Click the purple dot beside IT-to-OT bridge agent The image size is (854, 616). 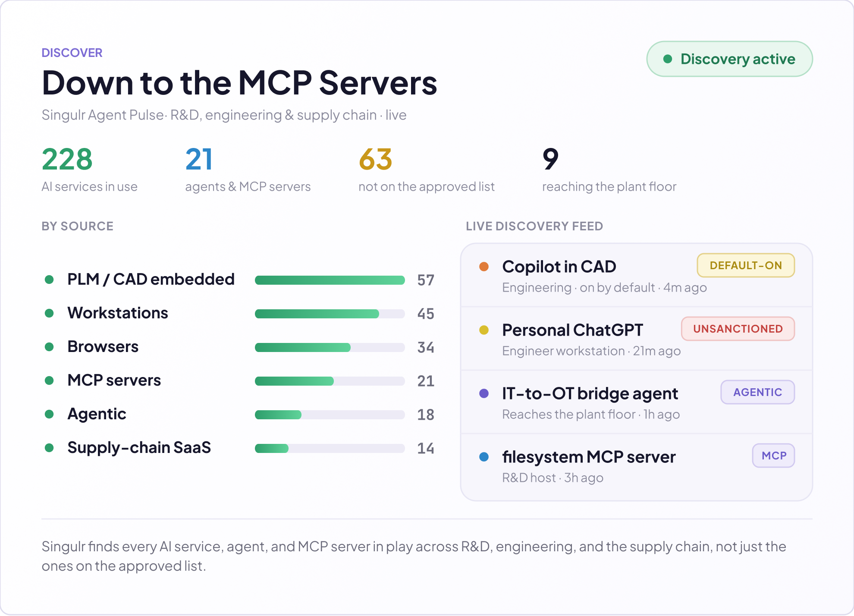[484, 393]
